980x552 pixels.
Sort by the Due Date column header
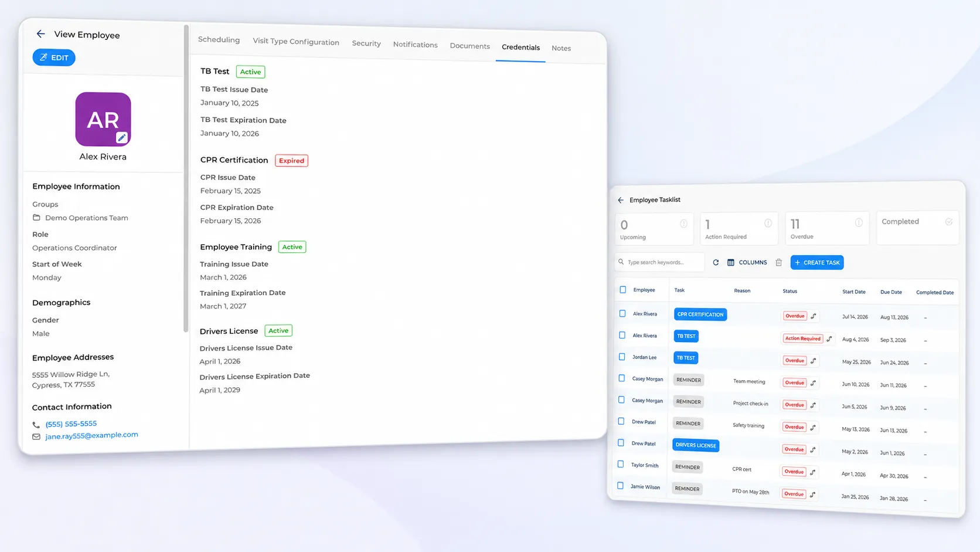tap(891, 292)
